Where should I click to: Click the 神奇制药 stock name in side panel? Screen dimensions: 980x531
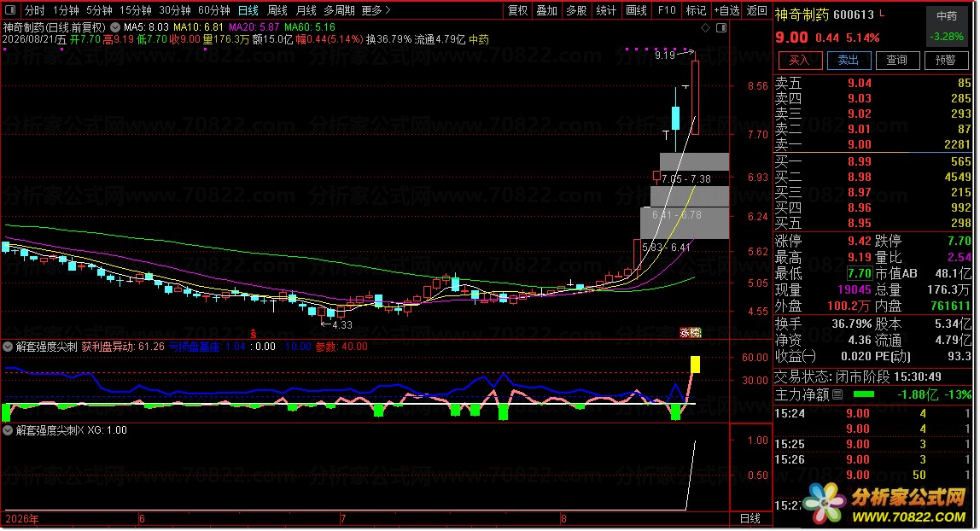point(802,15)
